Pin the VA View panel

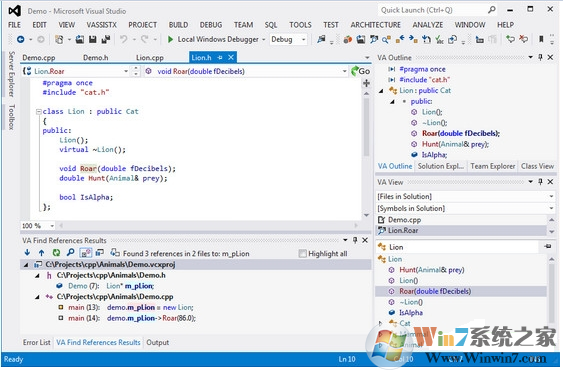pos(540,182)
